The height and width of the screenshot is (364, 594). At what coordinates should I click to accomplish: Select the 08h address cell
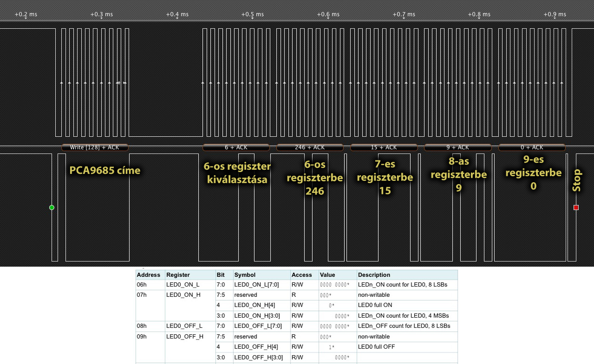tap(150, 326)
